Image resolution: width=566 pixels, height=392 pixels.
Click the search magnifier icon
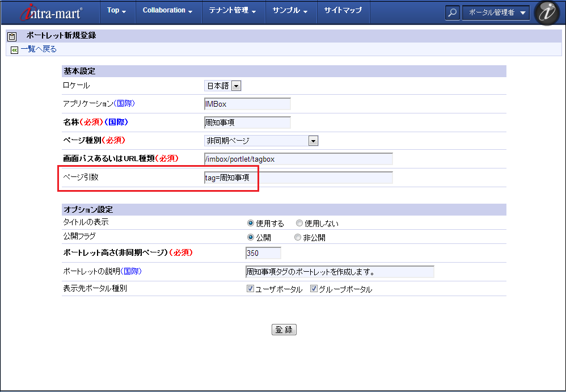[453, 12]
